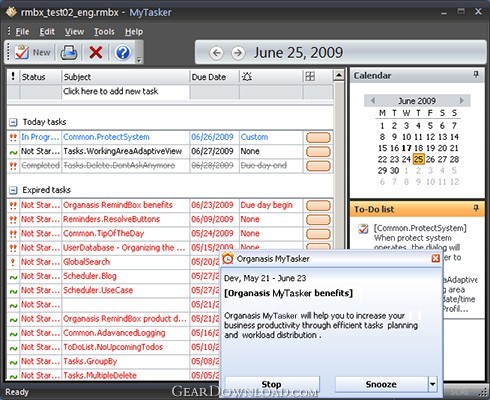
Task: Select the Scheduler.UseCase task
Action: coord(98,290)
